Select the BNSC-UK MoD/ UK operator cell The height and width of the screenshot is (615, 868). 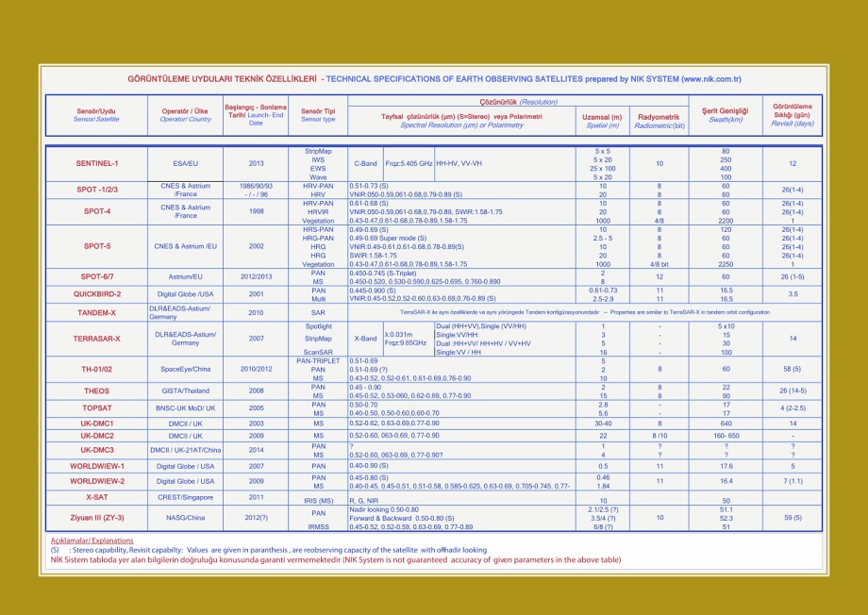186,408
